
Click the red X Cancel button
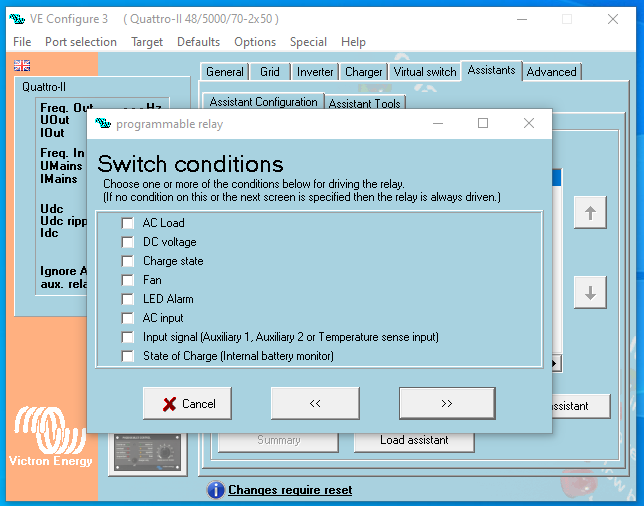(187, 403)
